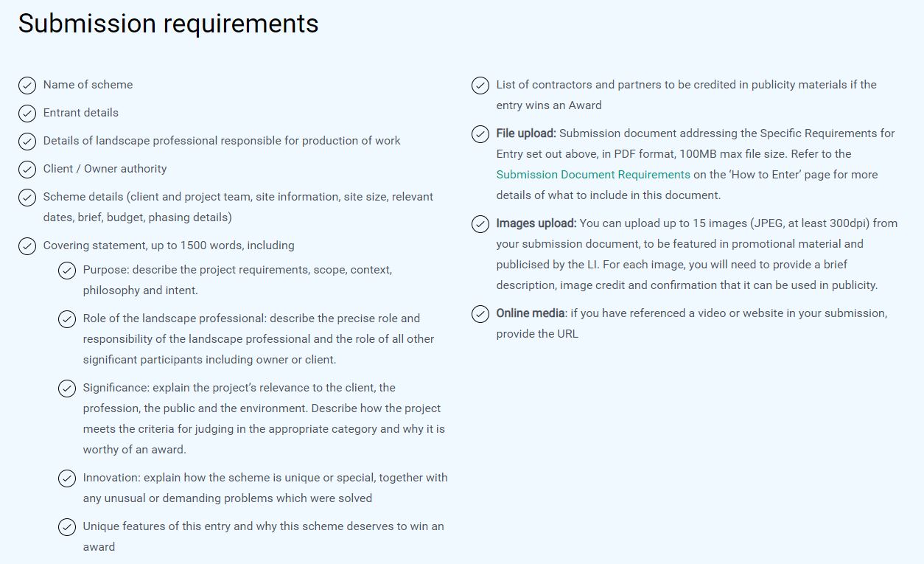Click the checkmark icon next to Entrant details
The width and height of the screenshot is (924, 564).
[x=27, y=114]
